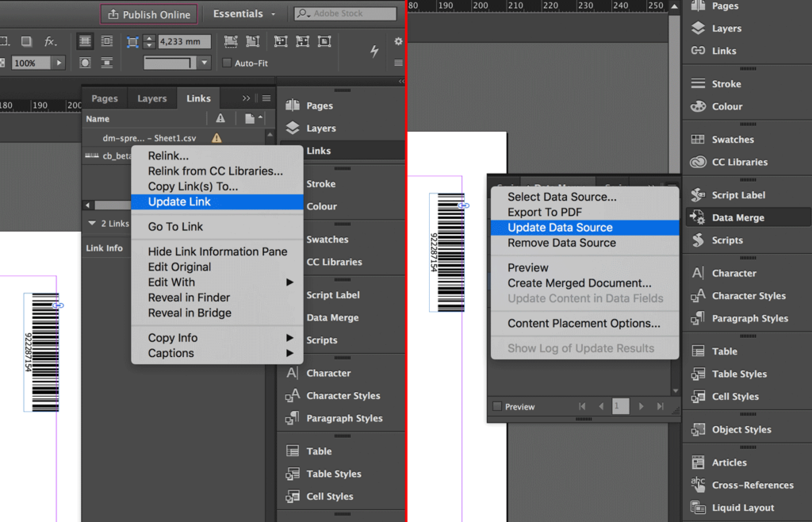Viewport: 812px width, 522px height.
Task: Enable the Auto-Fit checkbox
Action: [x=226, y=63]
